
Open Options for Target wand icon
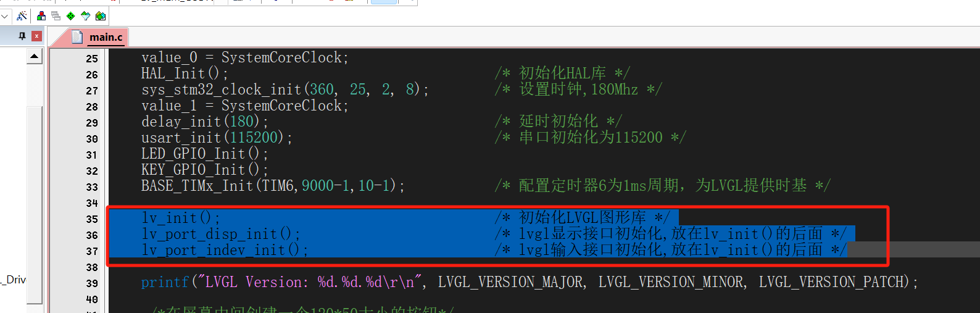tap(22, 16)
